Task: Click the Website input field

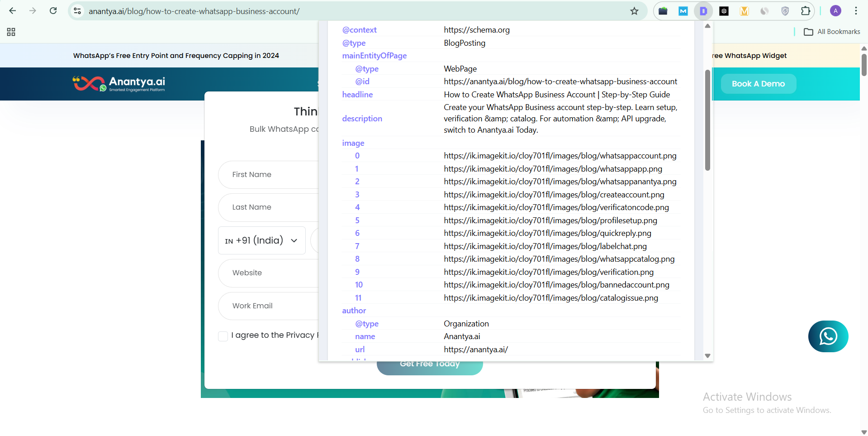Action: click(269, 273)
